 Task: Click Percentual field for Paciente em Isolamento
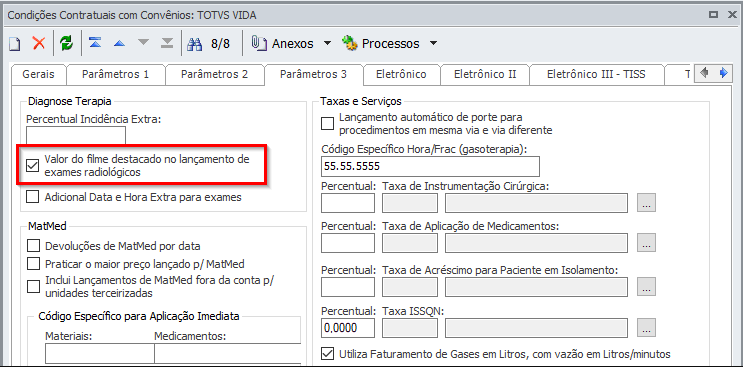pos(348,287)
